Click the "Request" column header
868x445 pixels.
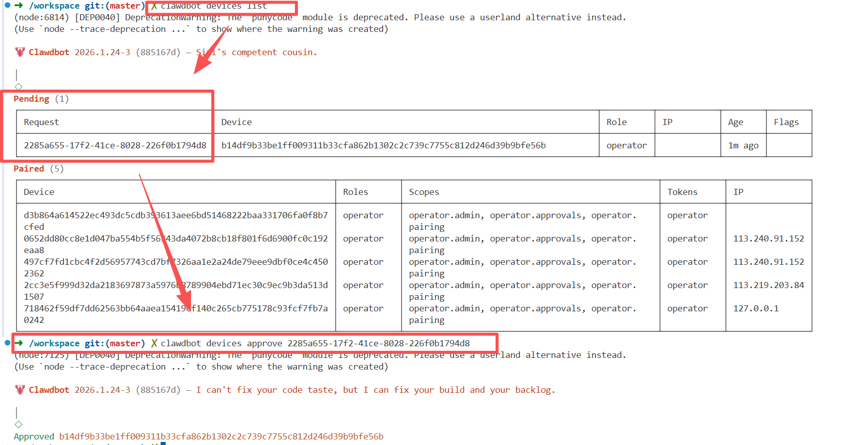[x=41, y=122]
